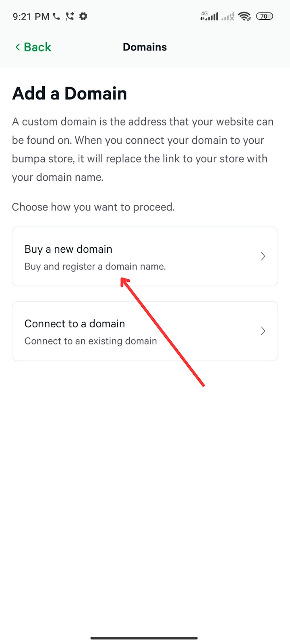Tap the green back chevron arrow

pos(17,47)
